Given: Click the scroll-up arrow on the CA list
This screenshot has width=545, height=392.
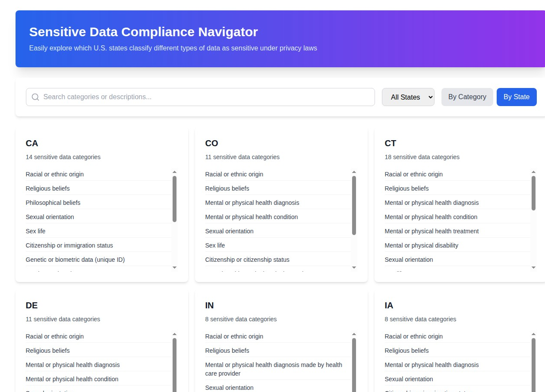Looking at the screenshot, I should point(174,171).
